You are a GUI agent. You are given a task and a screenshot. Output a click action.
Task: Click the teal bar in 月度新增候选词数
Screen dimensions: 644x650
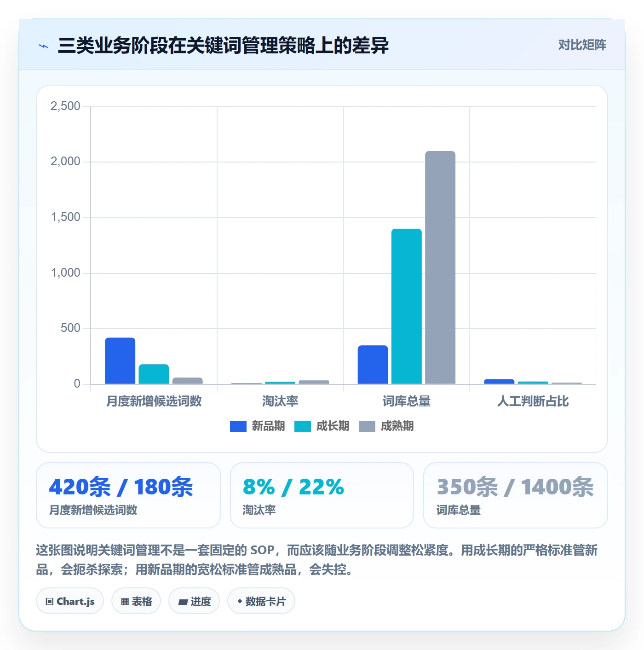coord(154,374)
